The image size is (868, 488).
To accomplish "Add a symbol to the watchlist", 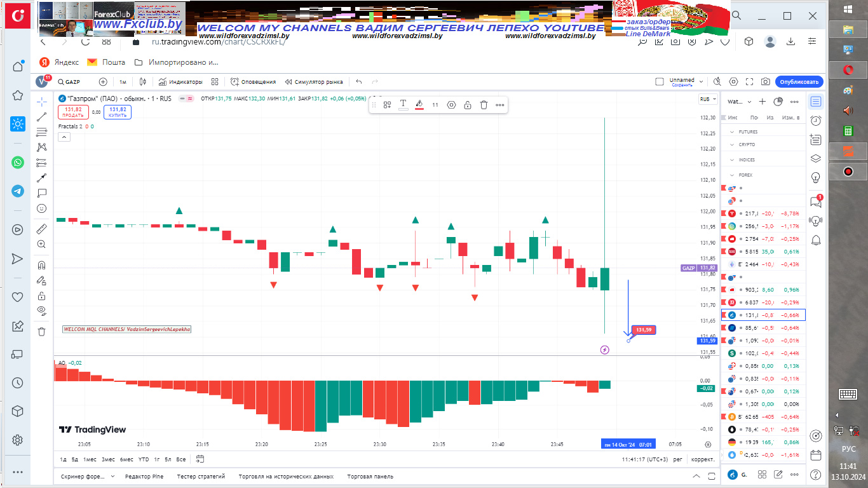I will (763, 102).
